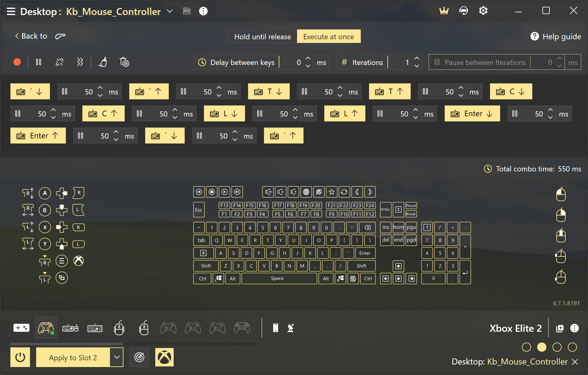The image size is (588, 375).
Task: Click the Xbox guide button icon
Action: point(79,261)
